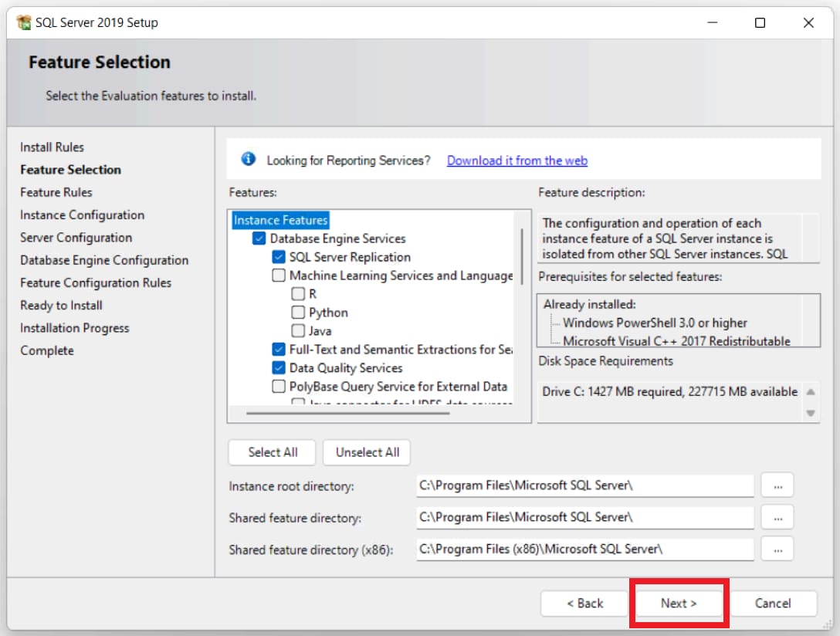
Task: Enable the Python checkbox
Action: coord(298,313)
